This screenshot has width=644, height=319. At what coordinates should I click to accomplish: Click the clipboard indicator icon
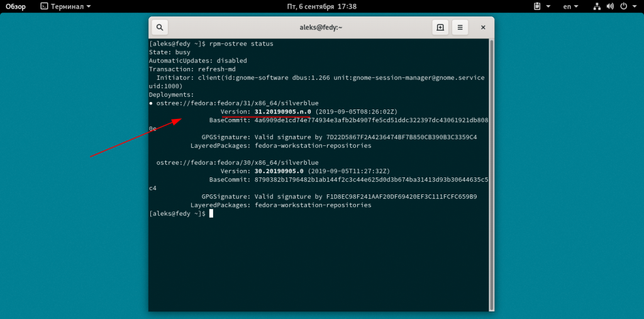537,6
